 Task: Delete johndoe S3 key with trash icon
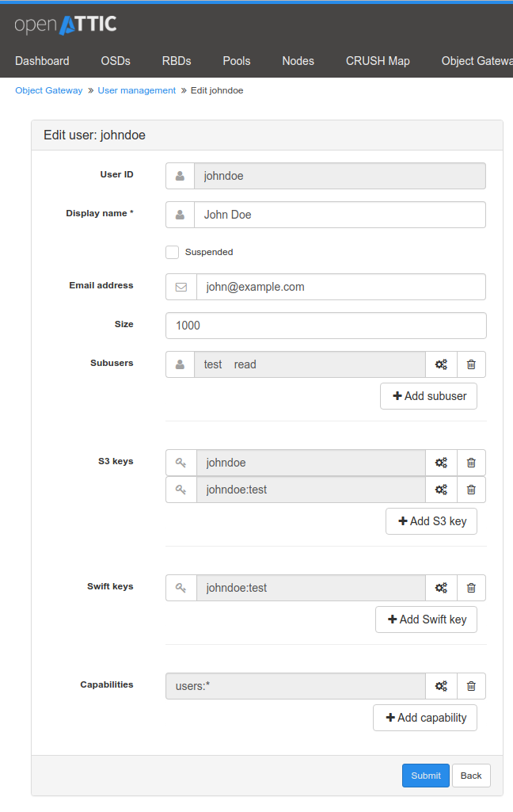[471, 463]
